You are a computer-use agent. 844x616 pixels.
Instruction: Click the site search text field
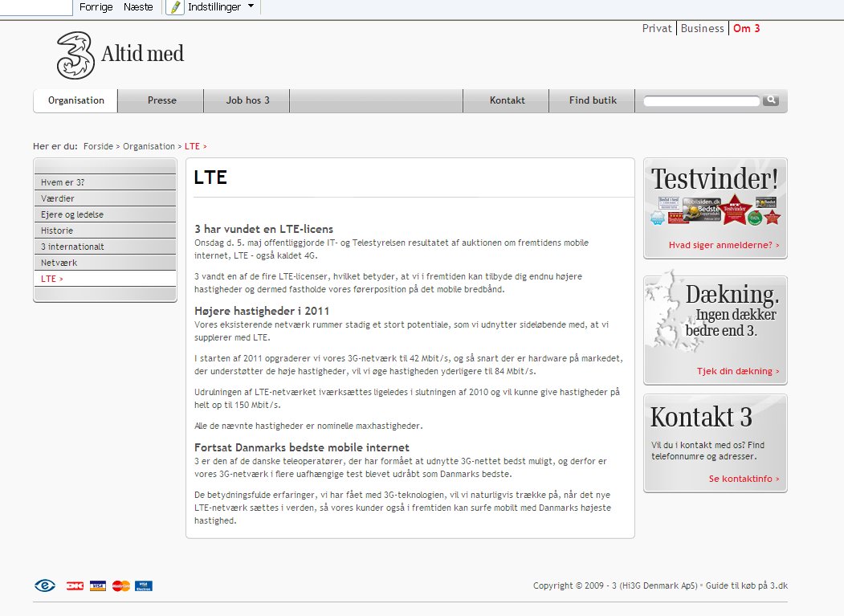[701, 101]
